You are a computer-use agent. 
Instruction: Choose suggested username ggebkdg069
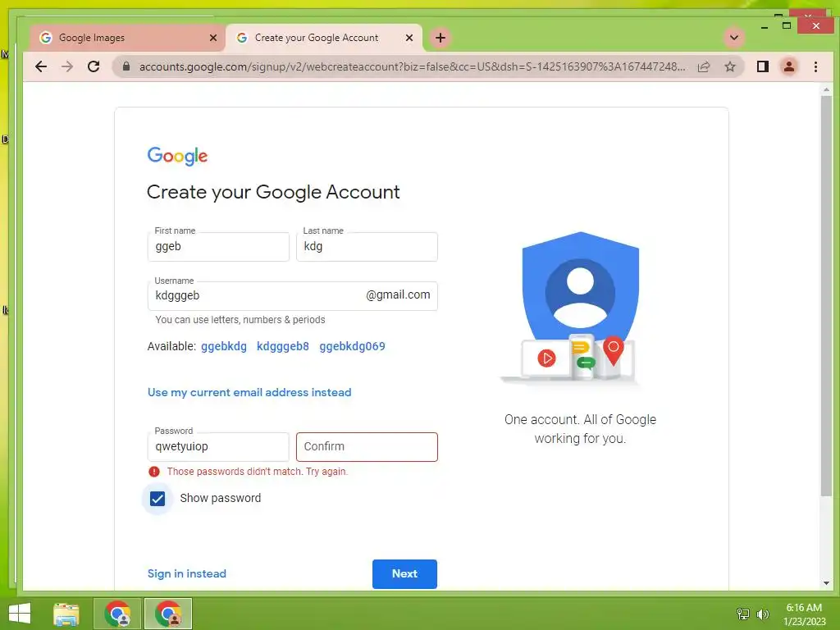(352, 346)
